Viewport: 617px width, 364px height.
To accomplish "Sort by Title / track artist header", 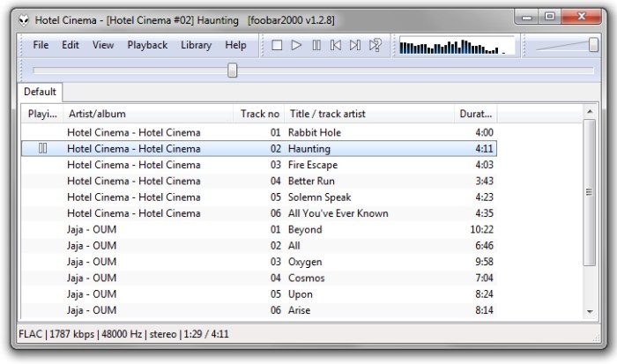I will coord(369,114).
